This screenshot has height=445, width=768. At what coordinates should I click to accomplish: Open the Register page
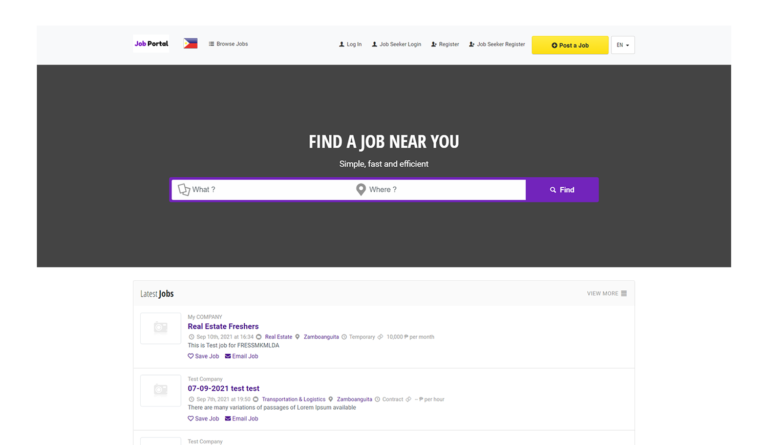coord(445,45)
